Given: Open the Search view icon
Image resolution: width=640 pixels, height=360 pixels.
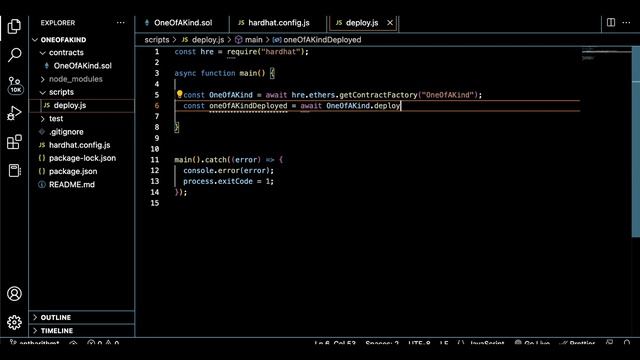Looking at the screenshot, I should [x=14, y=55].
